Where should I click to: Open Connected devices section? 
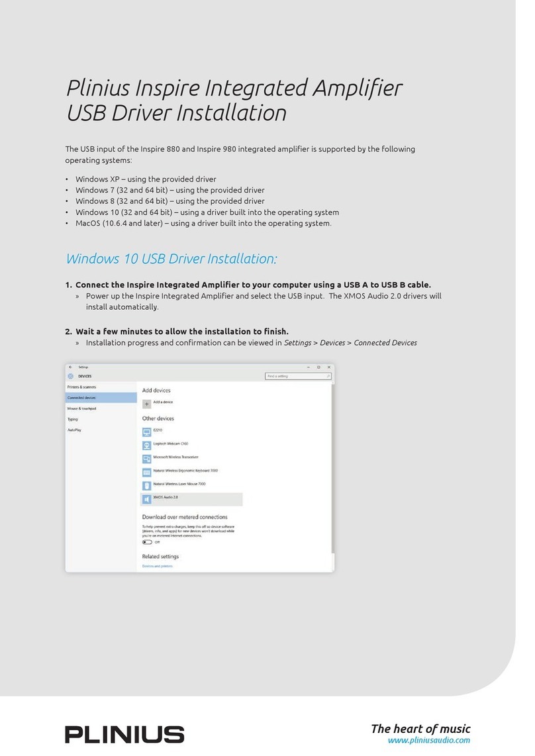(101, 398)
